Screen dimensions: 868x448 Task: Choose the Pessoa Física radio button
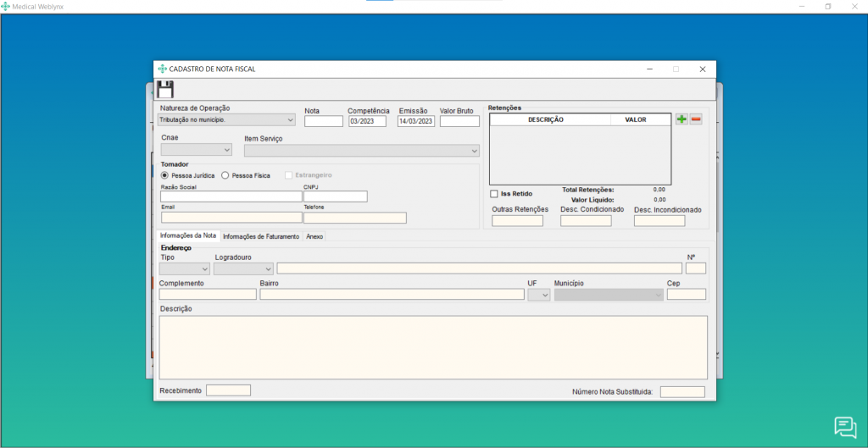click(x=225, y=175)
